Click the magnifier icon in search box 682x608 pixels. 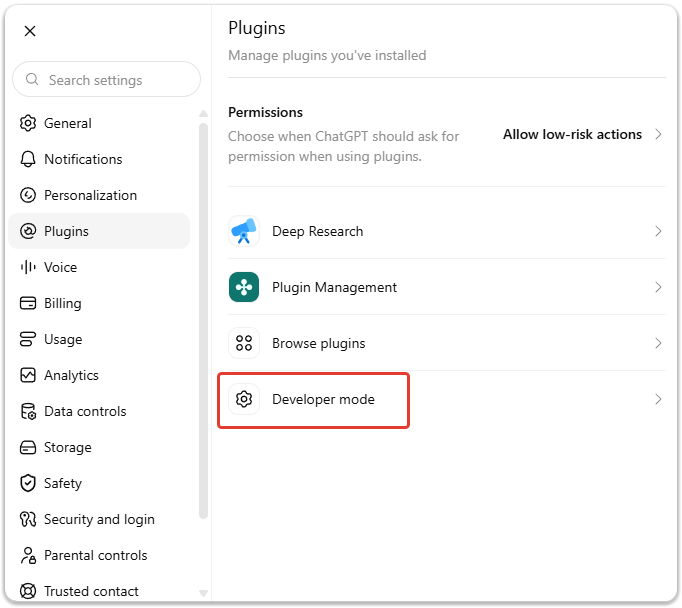pos(32,80)
